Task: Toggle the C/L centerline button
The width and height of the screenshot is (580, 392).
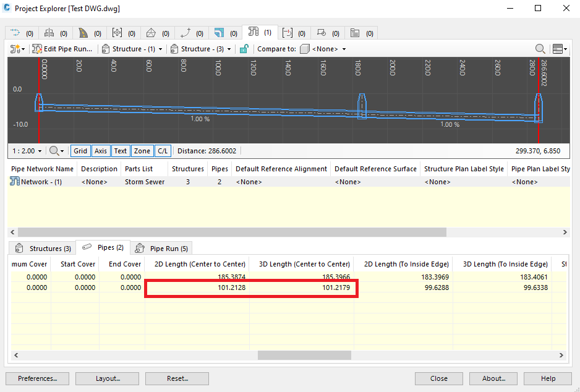Action: click(x=163, y=151)
